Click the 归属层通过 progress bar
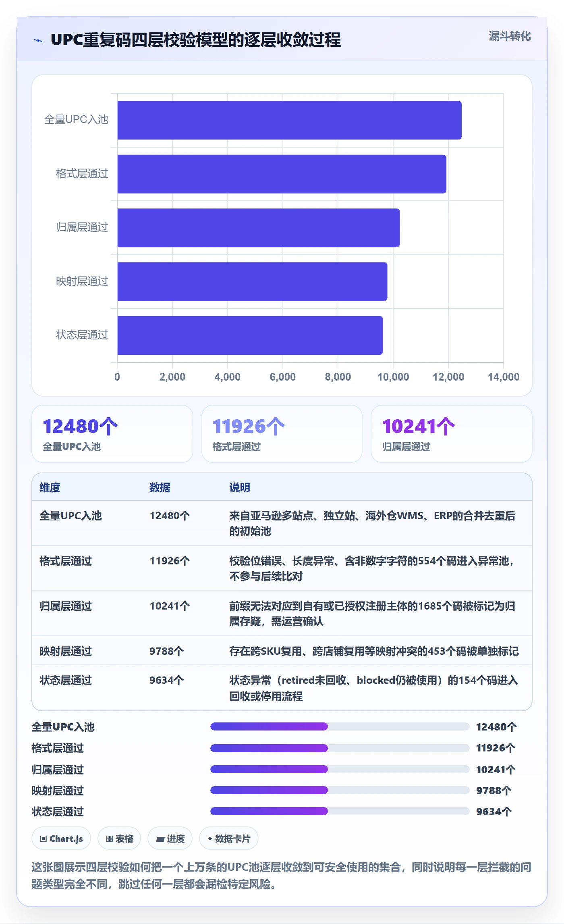The height and width of the screenshot is (924, 564). pos(340,769)
